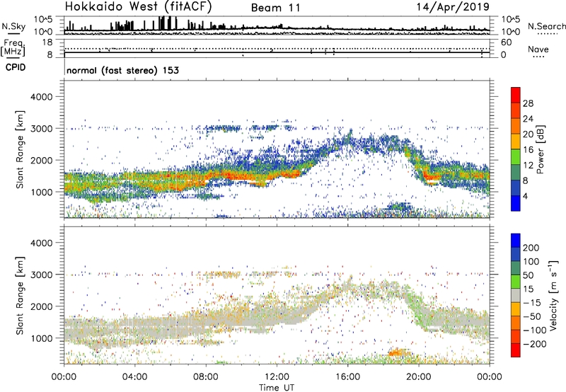This screenshot has width=566, height=392.
Task: Click the "18" tick on the frequency axis
Action: point(47,42)
